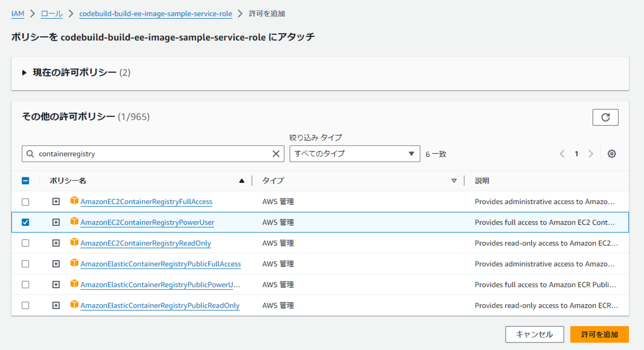Expand AmazonElasticContainerRegistryPublicReadOnly policy details

pos(56,305)
